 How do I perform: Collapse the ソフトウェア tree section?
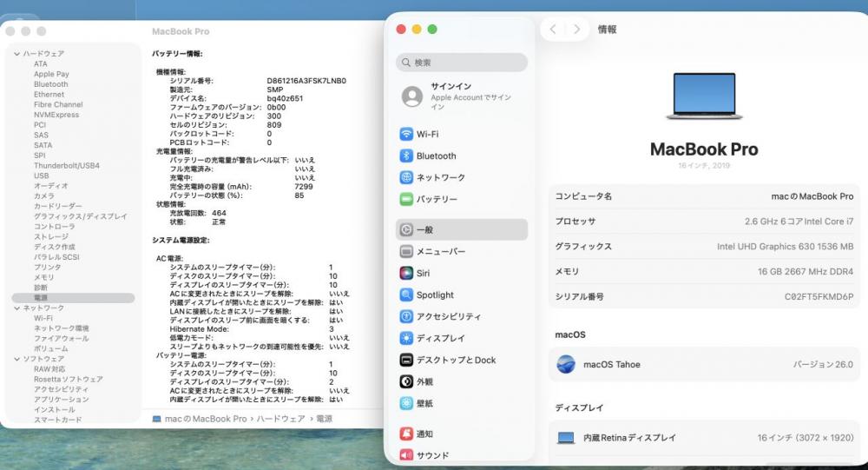point(16,359)
